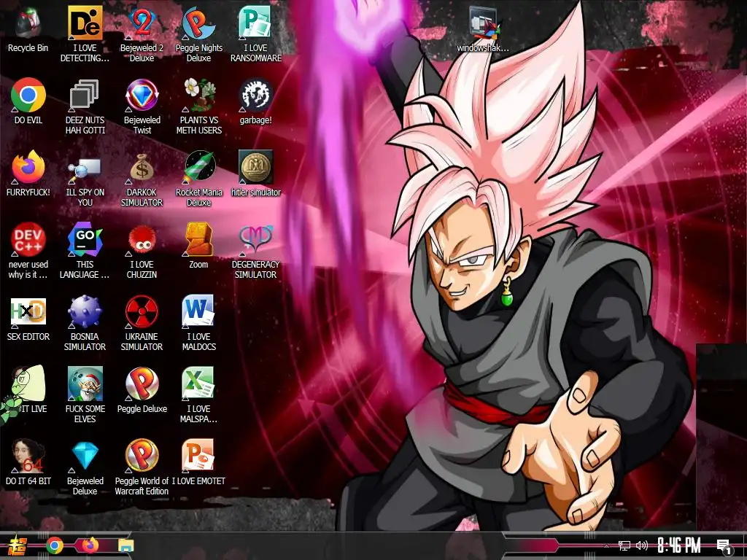Click the 8:46 PM taskbar clock
Image resolution: width=747 pixels, height=560 pixels.
click(x=679, y=545)
